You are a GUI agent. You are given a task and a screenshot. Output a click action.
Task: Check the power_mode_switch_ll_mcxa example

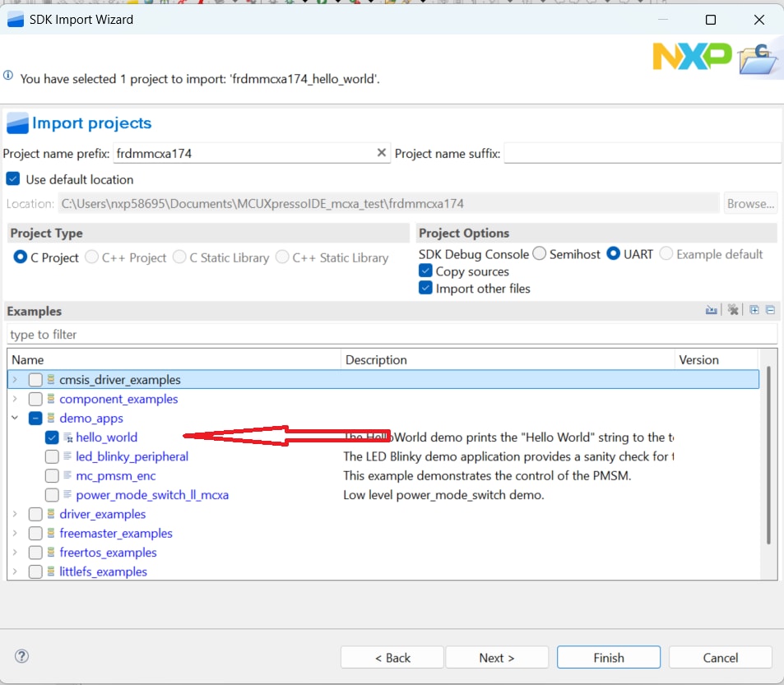[x=52, y=495]
